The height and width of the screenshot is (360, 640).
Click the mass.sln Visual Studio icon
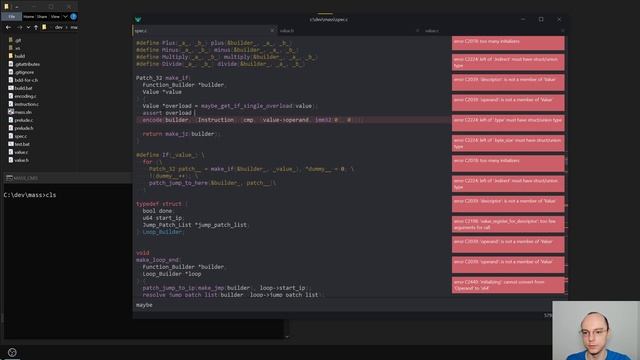11,112
